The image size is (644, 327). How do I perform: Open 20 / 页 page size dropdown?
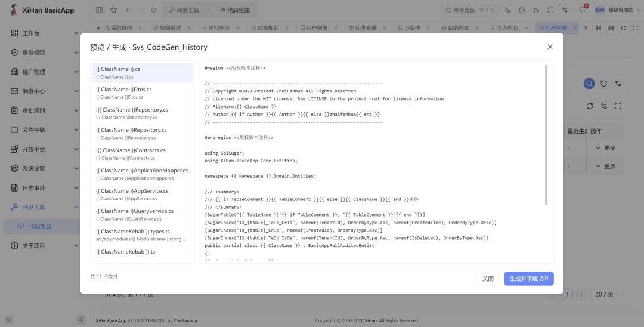click(x=607, y=294)
